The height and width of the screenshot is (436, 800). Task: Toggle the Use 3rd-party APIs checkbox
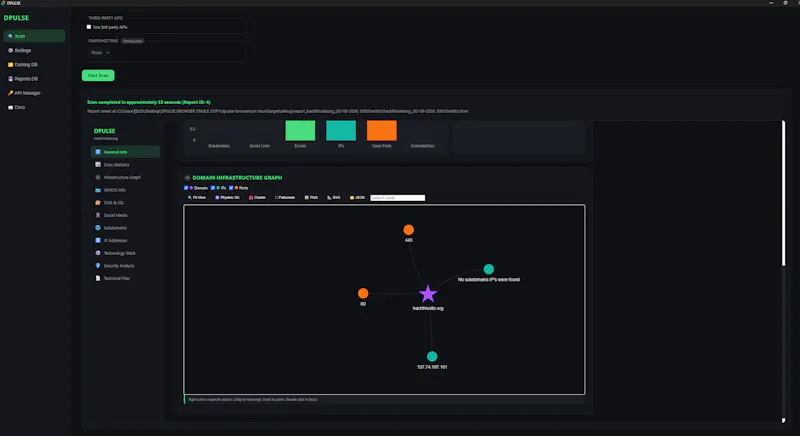89,27
